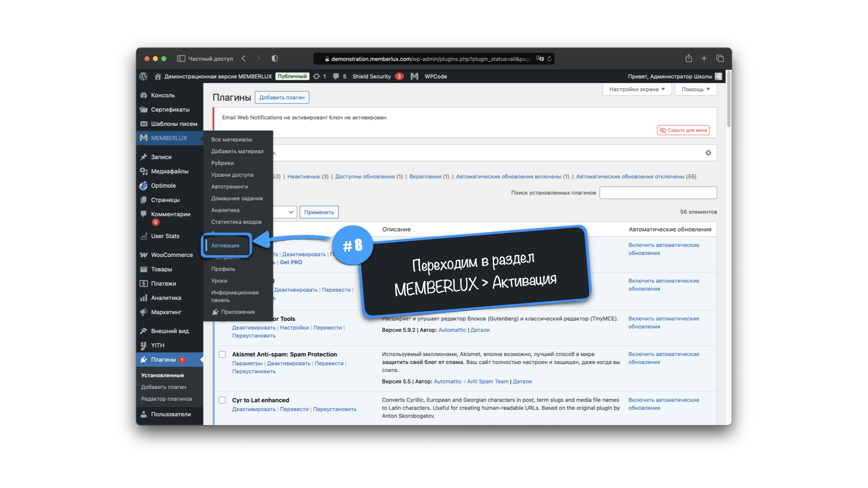Check the Akismet Anti-spam plugin checkbox
The height and width of the screenshot is (488, 868).
coord(222,355)
